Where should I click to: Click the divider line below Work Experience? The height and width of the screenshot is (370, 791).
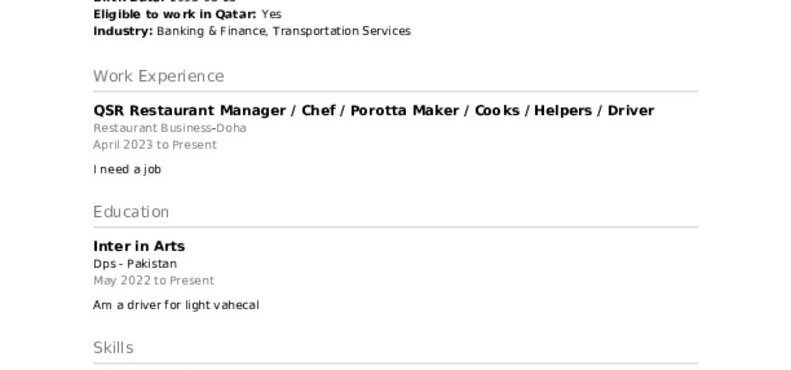396,92
